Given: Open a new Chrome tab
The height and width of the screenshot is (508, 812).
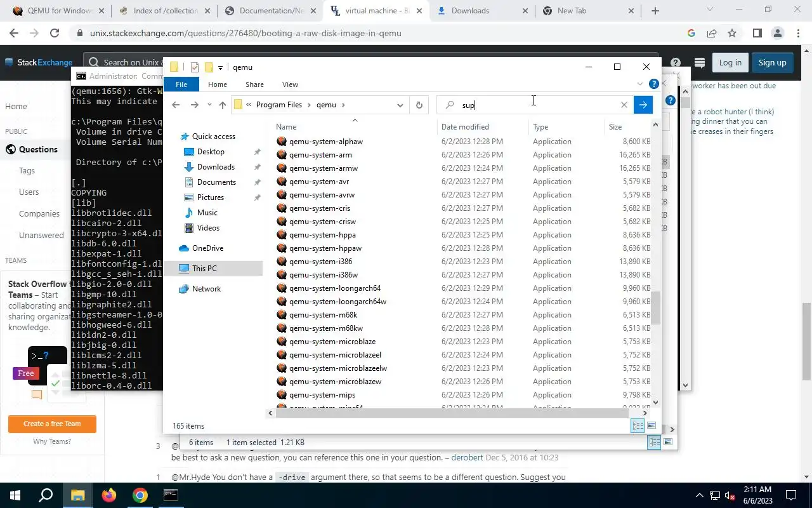Looking at the screenshot, I should [x=655, y=11].
